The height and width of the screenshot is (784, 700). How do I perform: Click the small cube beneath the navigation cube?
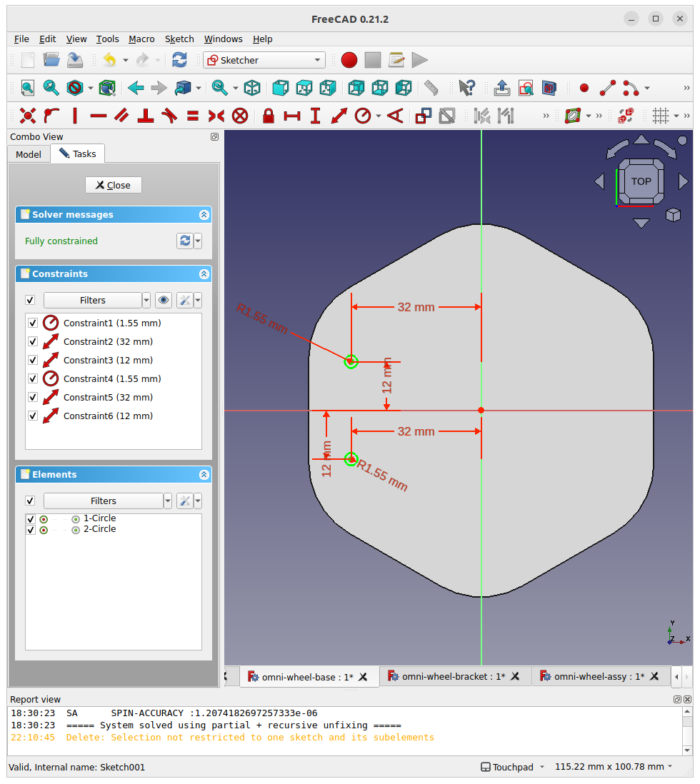point(673,215)
